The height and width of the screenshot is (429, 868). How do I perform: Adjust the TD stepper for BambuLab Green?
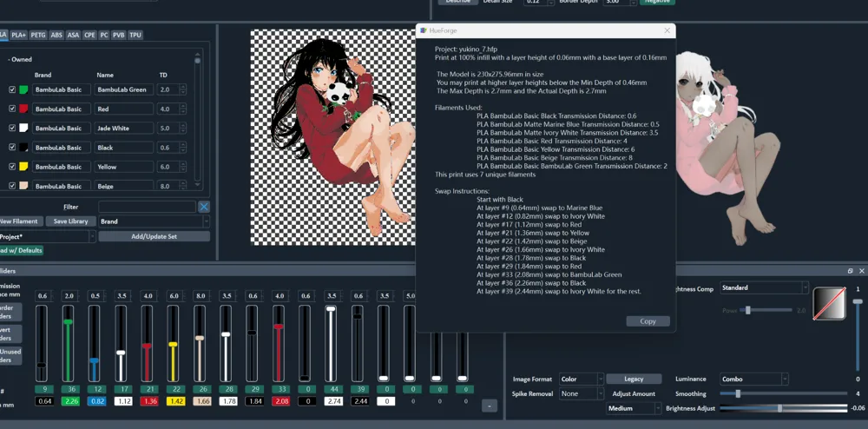(183, 89)
